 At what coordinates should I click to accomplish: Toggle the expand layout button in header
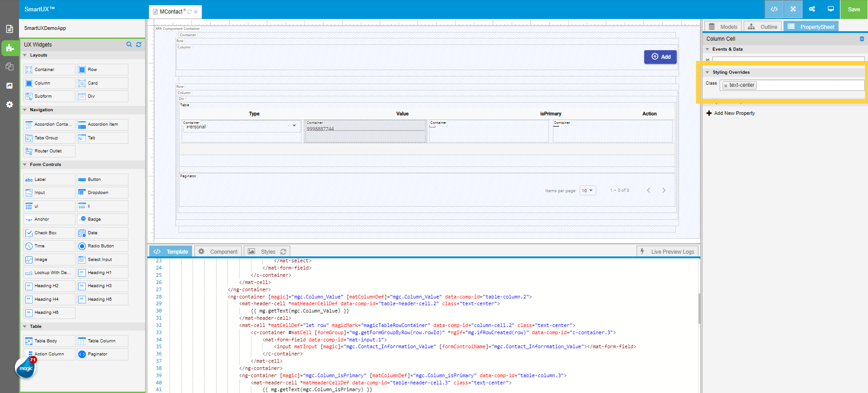pos(793,9)
